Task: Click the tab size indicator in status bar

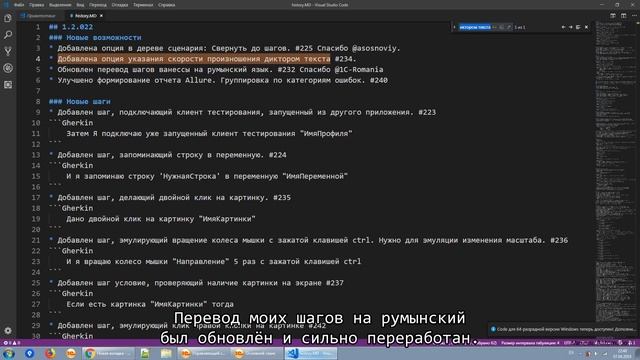Action: (x=530, y=343)
